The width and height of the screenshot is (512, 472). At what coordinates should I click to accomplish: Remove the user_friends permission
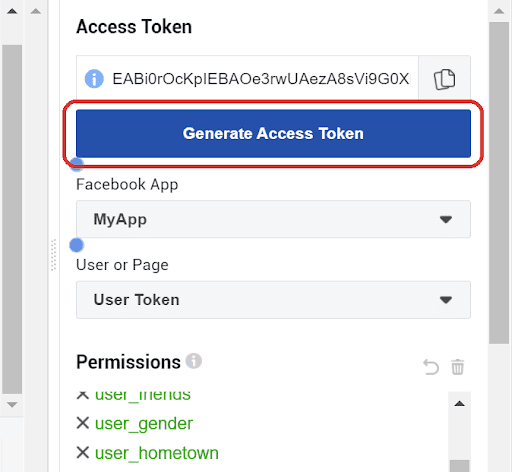click(x=83, y=395)
